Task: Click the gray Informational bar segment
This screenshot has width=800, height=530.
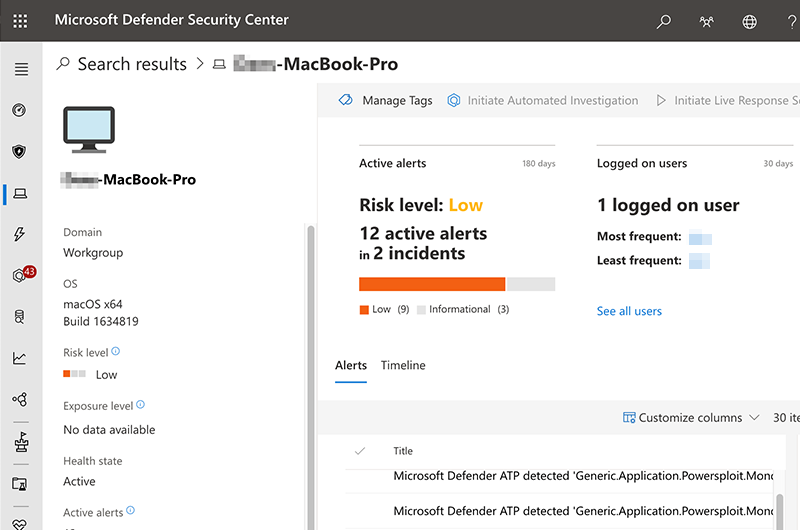Action: pos(531,284)
